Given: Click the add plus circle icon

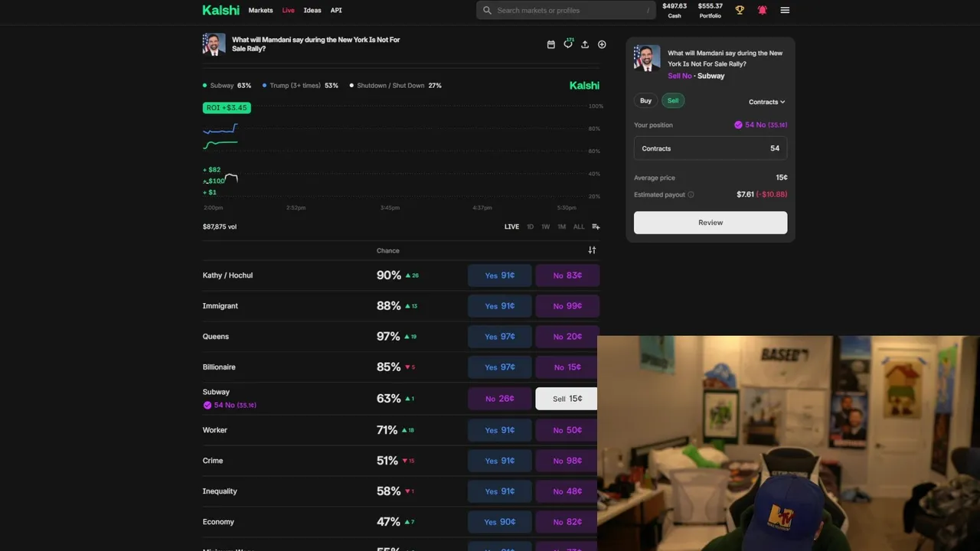Looking at the screenshot, I should pyautogui.click(x=602, y=44).
